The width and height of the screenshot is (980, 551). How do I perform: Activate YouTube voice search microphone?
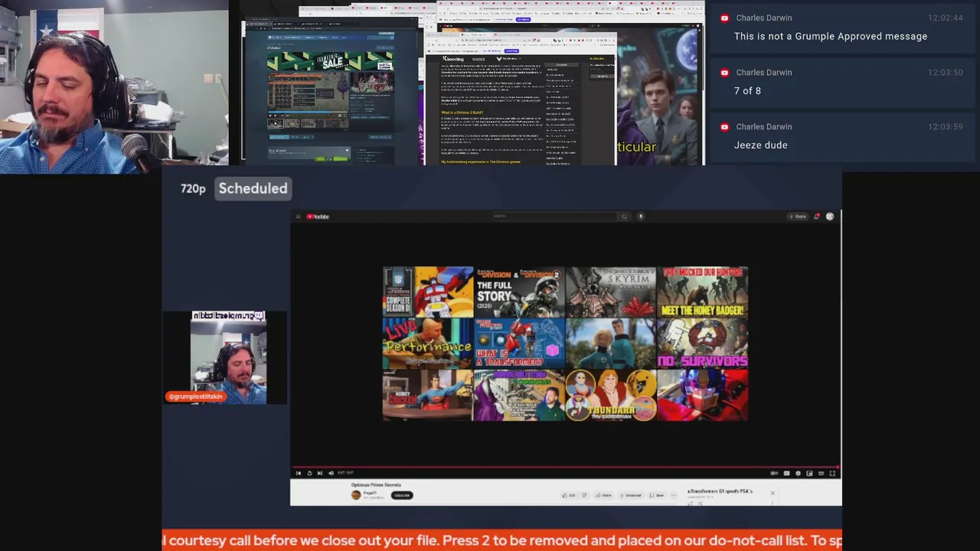point(641,217)
